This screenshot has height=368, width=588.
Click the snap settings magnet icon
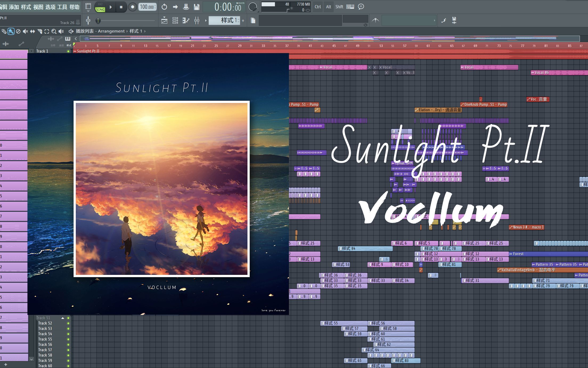coord(375,20)
